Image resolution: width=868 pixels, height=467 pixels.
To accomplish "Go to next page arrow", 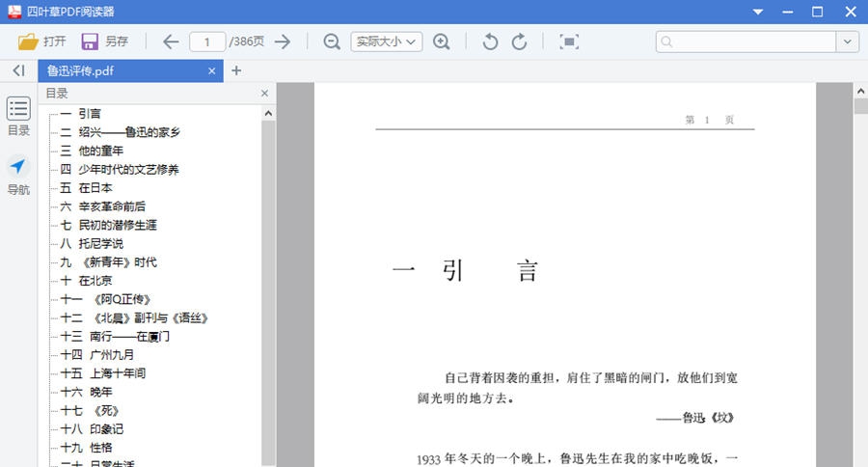I will 283,41.
